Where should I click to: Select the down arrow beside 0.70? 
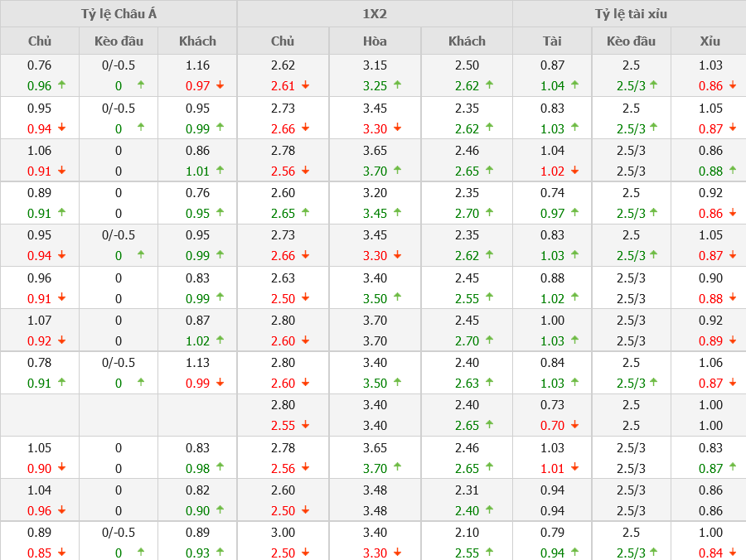click(573, 425)
